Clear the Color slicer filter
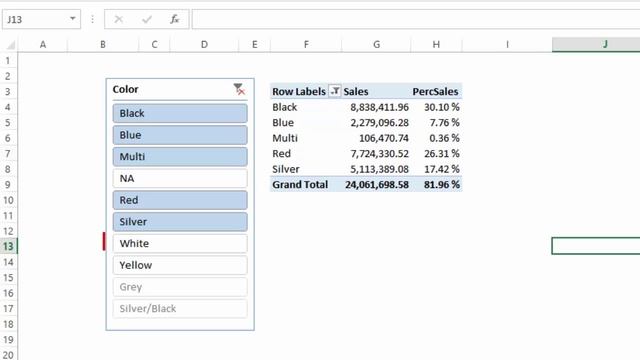Screen dimensions: 640x360 point(239,89)
